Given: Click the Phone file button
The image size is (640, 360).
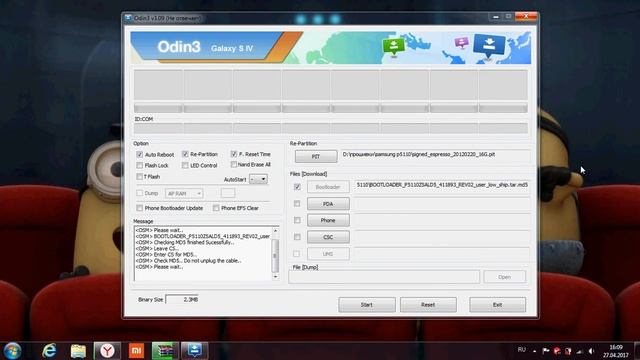Looking at the screenshot, I should [x=328, y=220].
